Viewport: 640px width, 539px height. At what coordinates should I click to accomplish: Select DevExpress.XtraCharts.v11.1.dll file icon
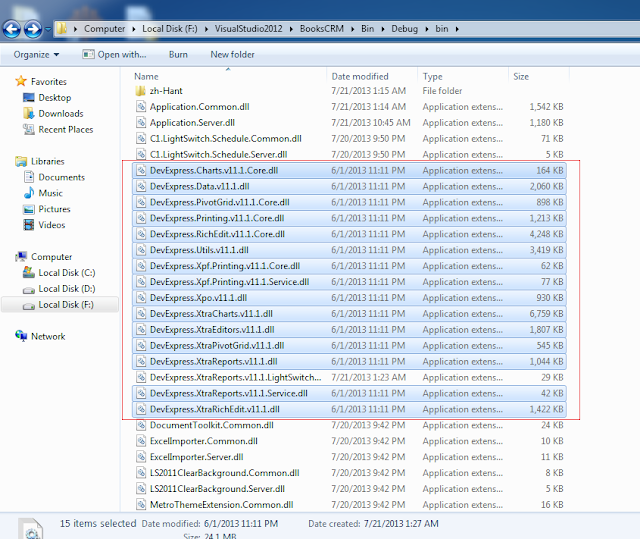tap(141, 313)
